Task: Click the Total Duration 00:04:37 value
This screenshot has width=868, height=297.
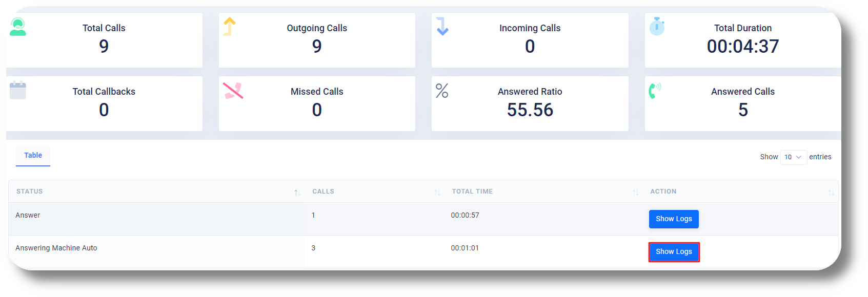Action: point(743,47)
